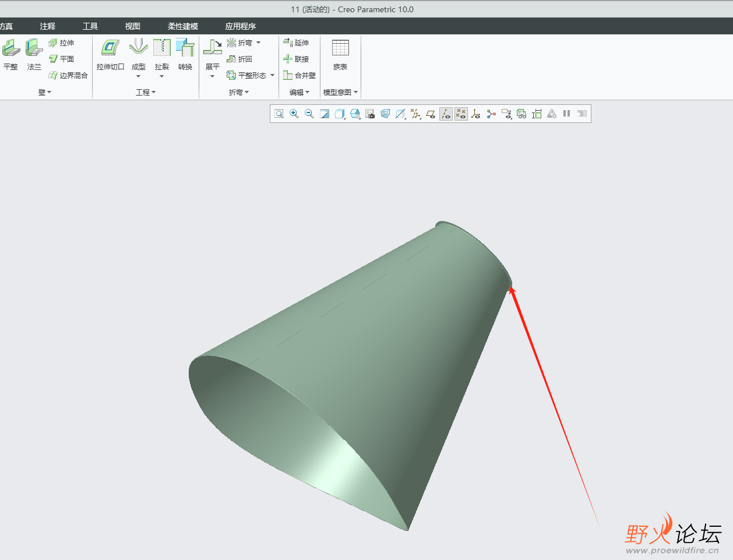Image resolution: width=733 pixels, height=560 pixels.
Task: Switch to the 视图 ribbon tab
Action: [x=133, y=26]
